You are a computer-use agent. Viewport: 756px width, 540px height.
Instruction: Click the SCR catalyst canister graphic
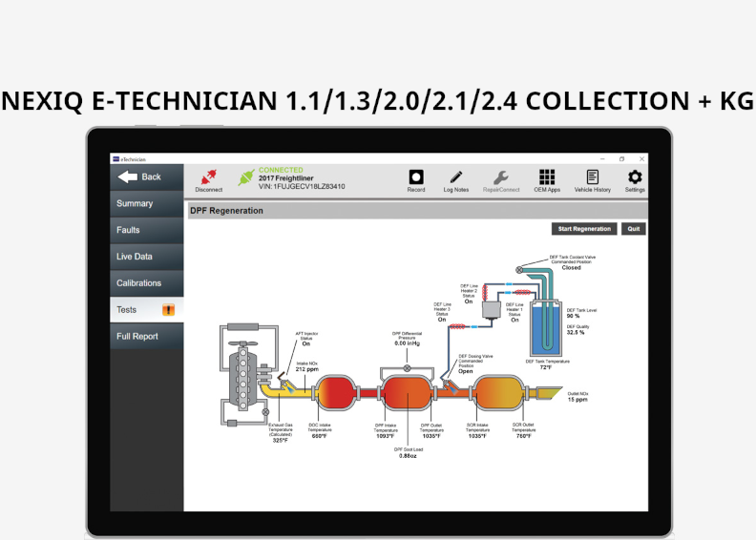click(x=498, y=393)
